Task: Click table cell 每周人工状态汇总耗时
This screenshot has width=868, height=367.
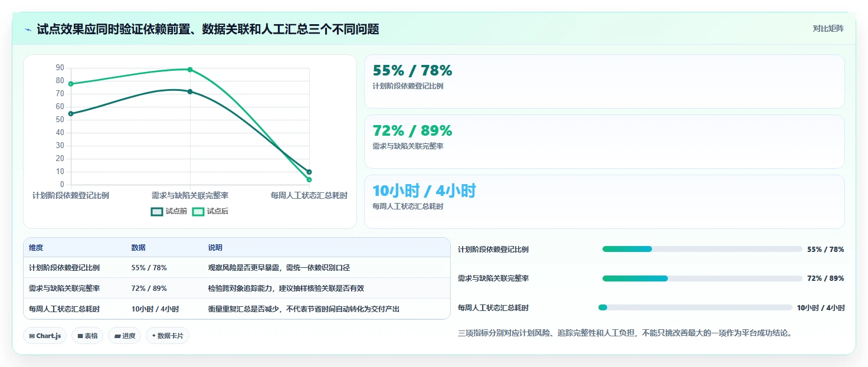Action: [x=64, y=309]
